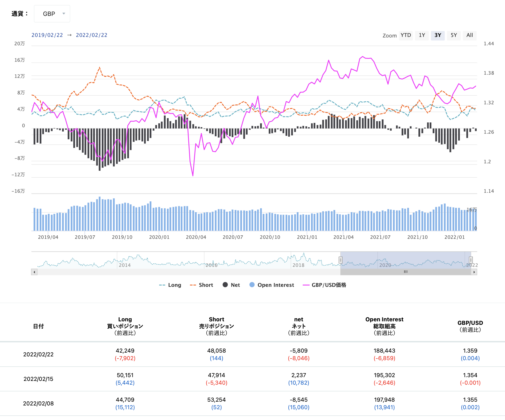Click the Long 買いポジション column header

click(x=125, y=326)
